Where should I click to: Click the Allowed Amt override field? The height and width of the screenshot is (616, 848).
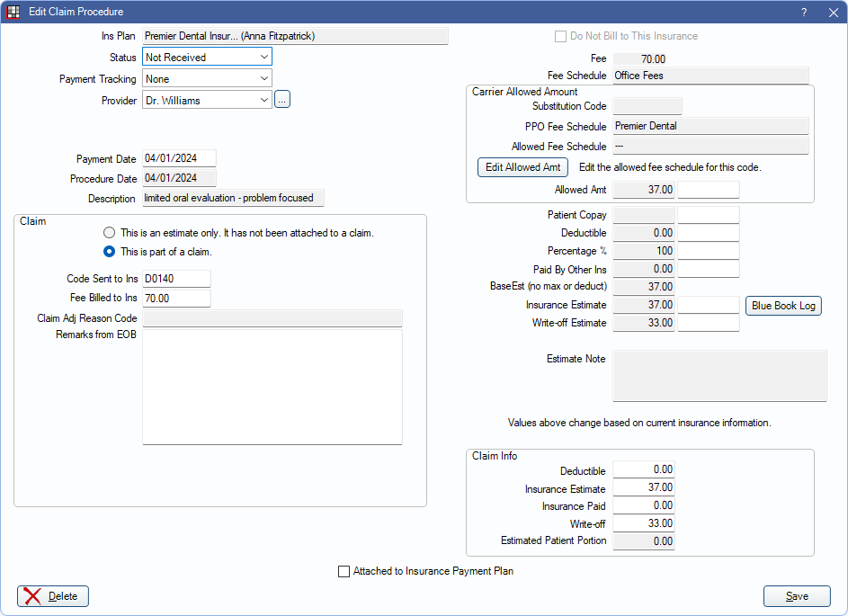point(708,190)
